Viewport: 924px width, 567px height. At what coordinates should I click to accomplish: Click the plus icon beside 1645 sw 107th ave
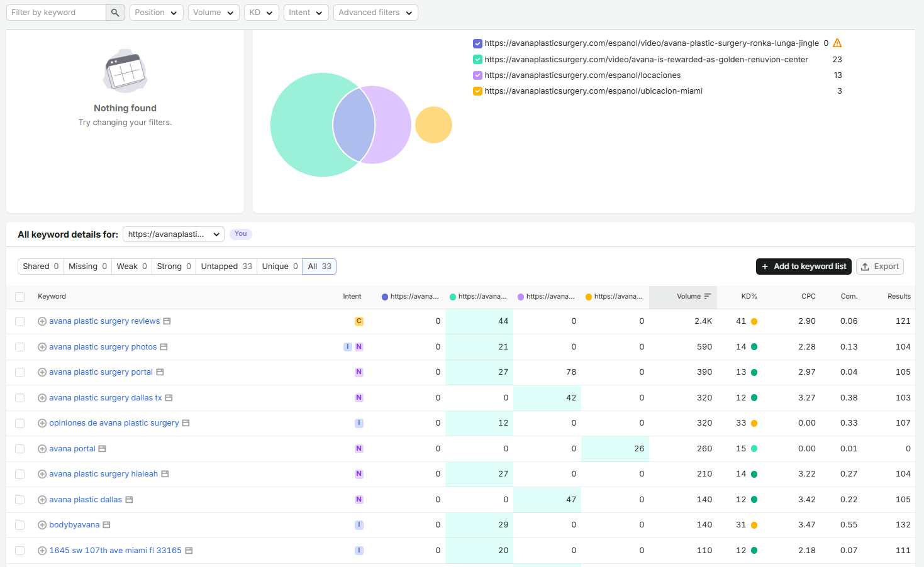pyautogui.click(x=42, y=551)
